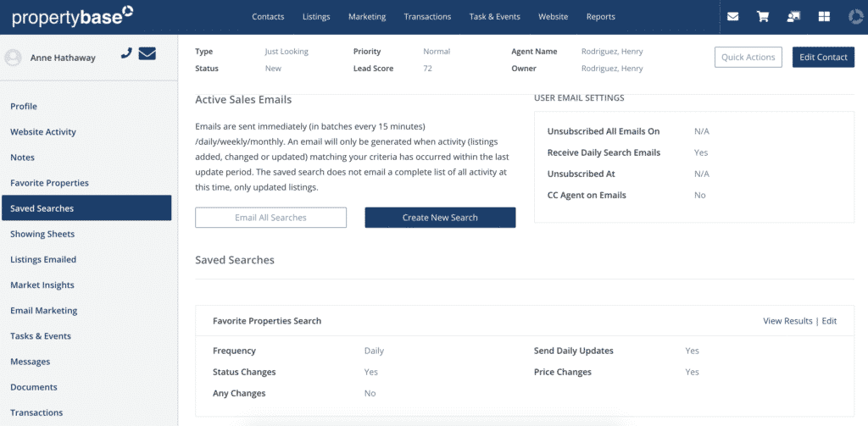Click the propertybase logo
Viewport: 868px width, 426px height.
click(x=73, y=17)
